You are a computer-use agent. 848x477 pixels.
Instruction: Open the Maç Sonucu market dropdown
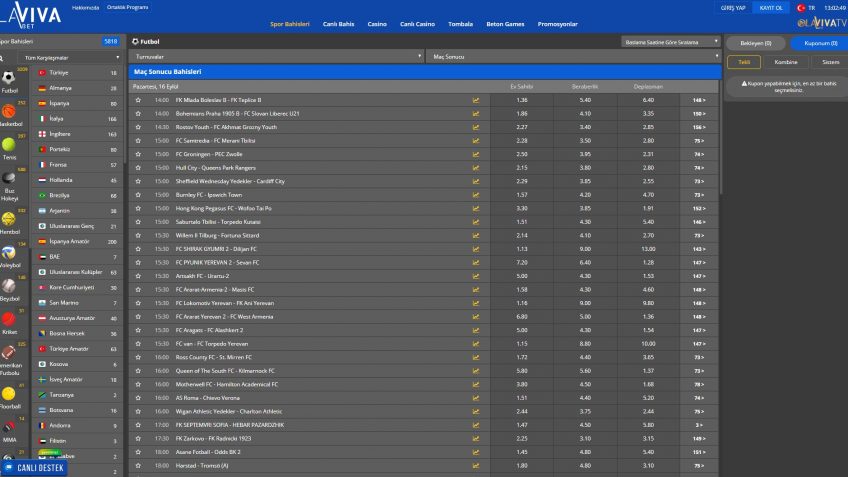pos(573,56)
